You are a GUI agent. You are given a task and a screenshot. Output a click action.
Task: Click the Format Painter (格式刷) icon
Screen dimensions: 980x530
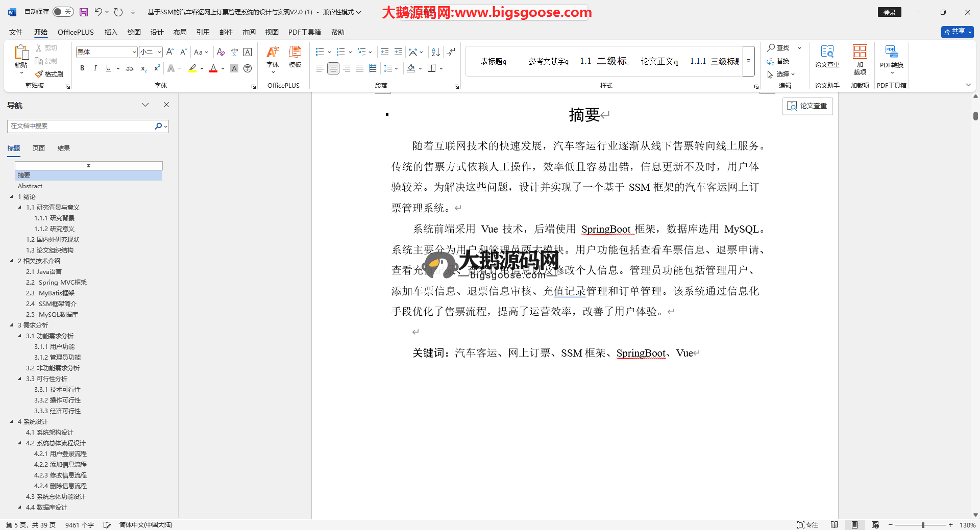tap(50, 74)
